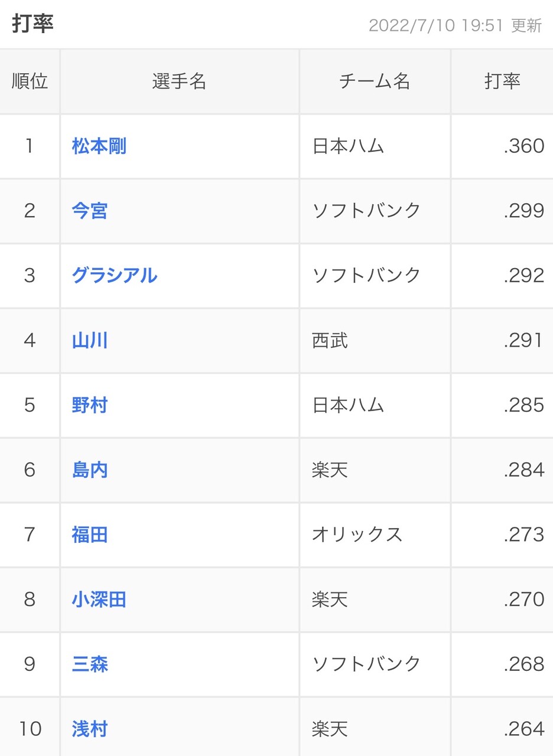Click the チーム名 column header
Viewport: 553px width, 756px height.
pos(375,82)
